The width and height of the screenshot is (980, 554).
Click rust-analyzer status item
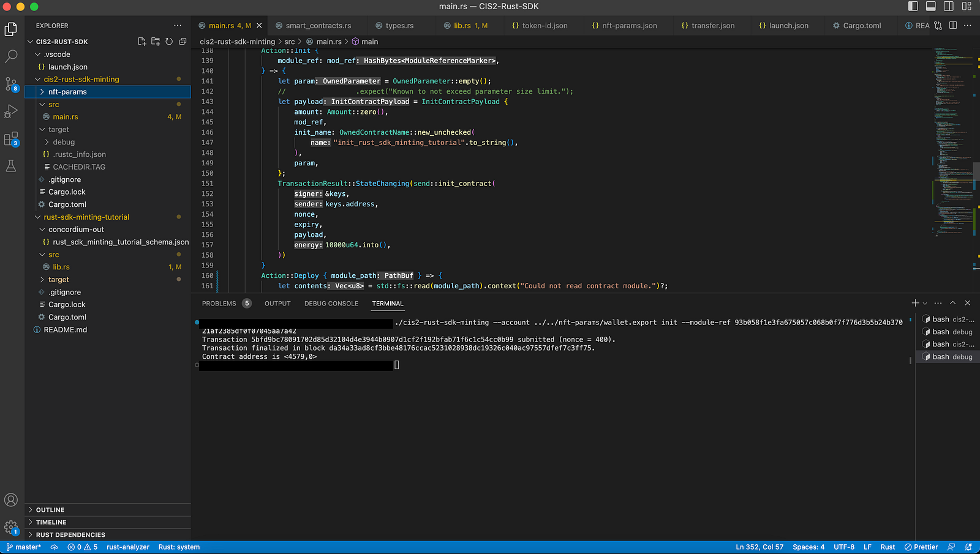[x=128, y=547]
